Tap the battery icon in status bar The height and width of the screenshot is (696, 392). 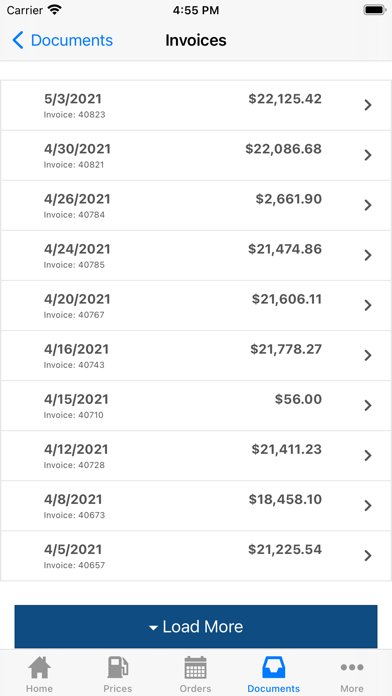pos(374,10)
